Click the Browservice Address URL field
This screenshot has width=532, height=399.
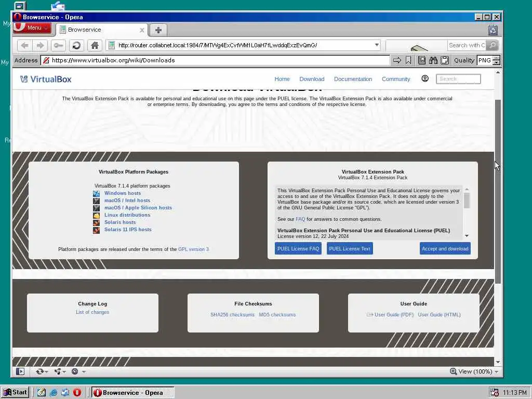click(216, 60)
